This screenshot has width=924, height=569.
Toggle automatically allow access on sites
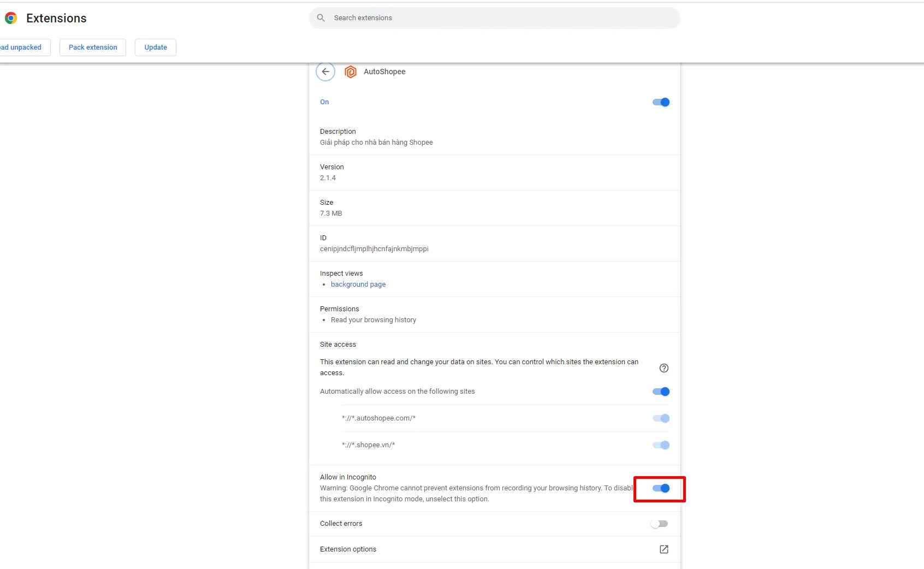[x=661, y=392]
